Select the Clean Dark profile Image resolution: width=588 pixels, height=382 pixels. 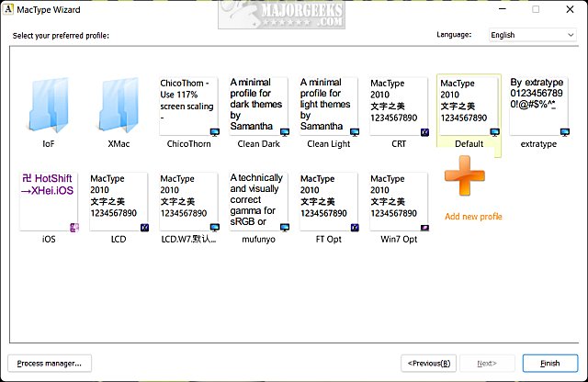[x=259, y=107]
